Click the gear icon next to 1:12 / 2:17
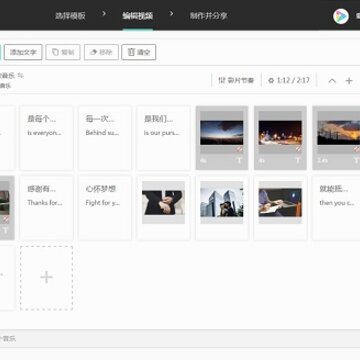 [271, 80]
